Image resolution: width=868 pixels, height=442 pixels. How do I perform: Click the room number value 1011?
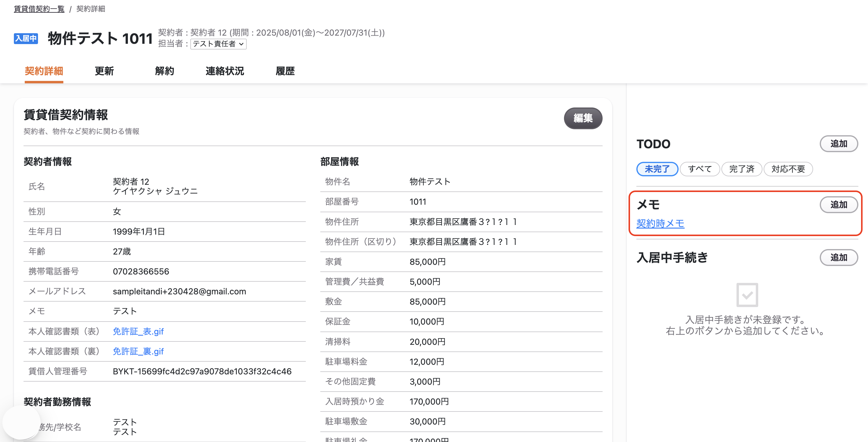(418, 202)
